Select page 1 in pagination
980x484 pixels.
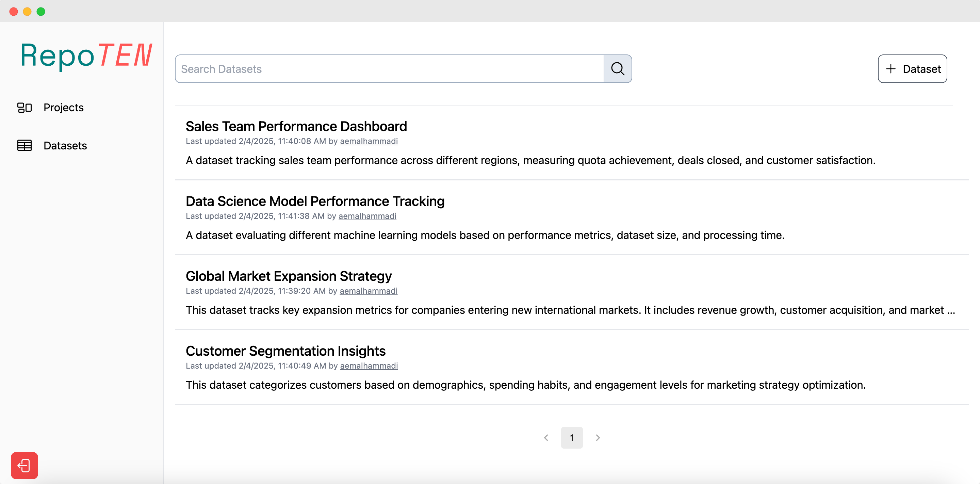[571, 438]
